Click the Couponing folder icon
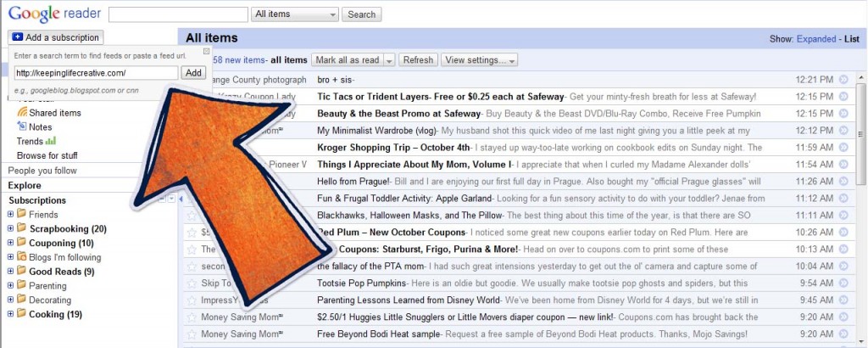This screenshot has height=348, width=868. pos(21,243)
